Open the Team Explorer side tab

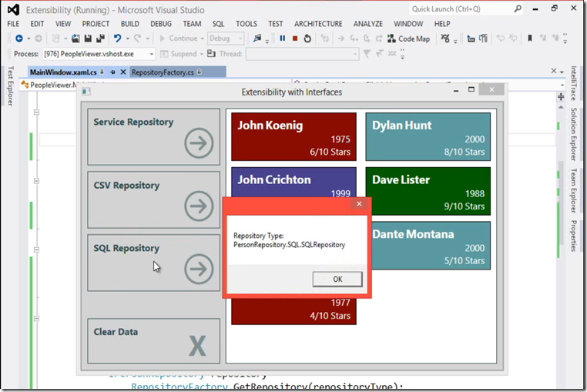[574, 191]
